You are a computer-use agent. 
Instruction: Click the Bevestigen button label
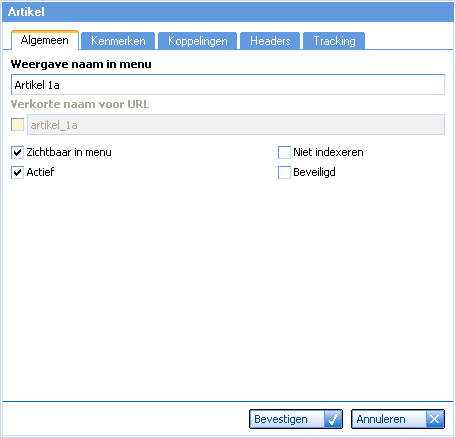281,419
